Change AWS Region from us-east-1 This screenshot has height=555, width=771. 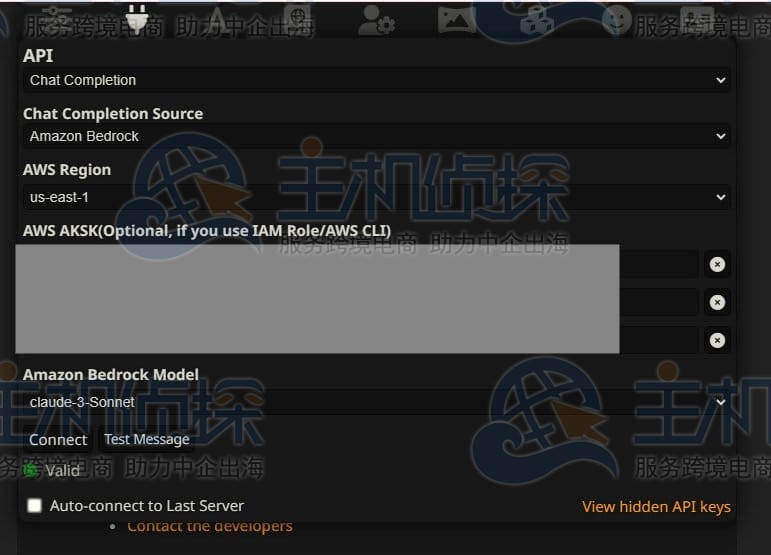(377, 197)
